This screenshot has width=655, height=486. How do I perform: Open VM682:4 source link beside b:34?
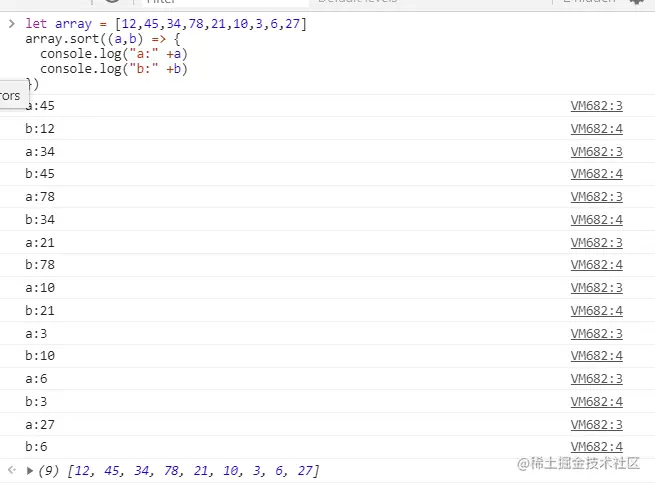[x=597, y=220]
